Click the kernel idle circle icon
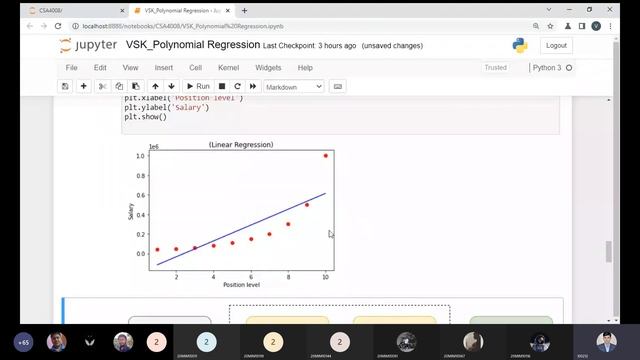Screen dimensions: 640x360 pyautogui.click(x=569, y=68)
